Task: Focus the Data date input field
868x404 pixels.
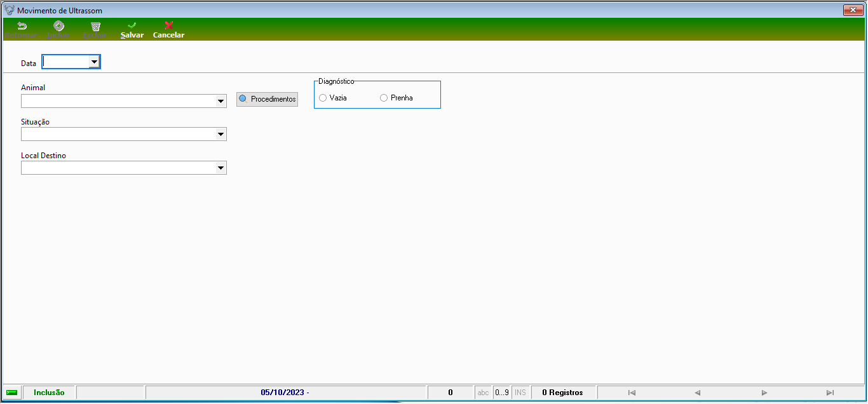Action: click(65, 62)
